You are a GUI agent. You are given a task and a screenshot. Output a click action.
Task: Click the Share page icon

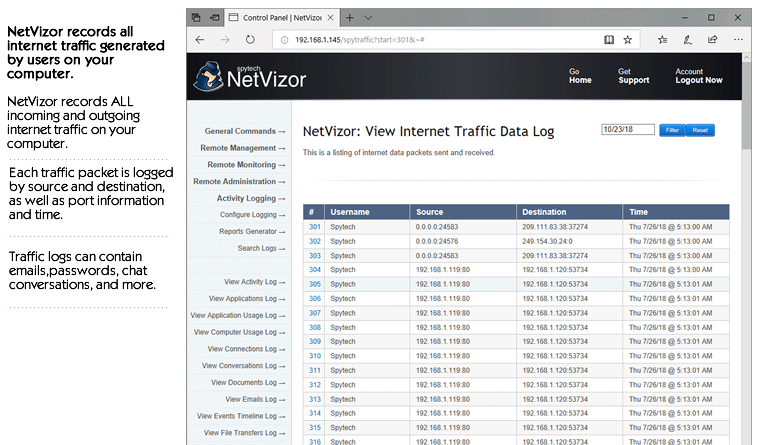712,40
